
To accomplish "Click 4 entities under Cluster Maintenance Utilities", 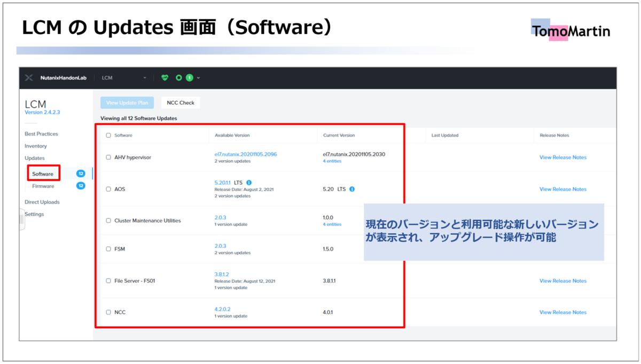I will coord(332,225).
